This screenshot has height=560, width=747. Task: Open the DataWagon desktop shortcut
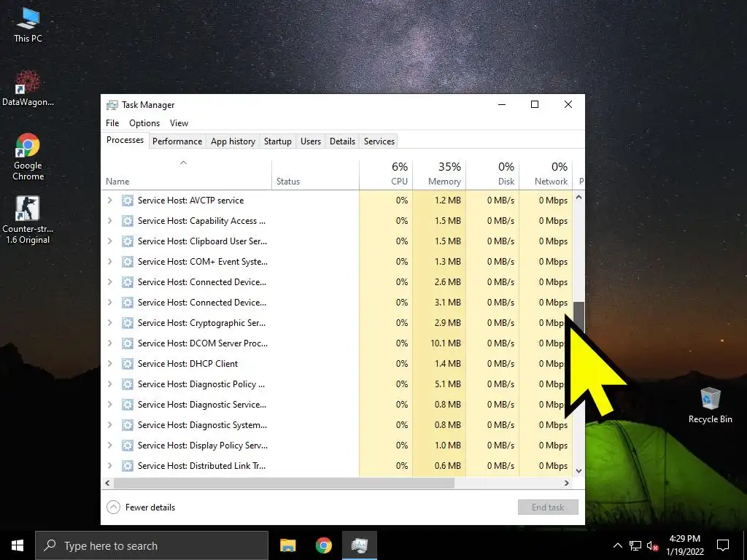[x=28, y=88]
